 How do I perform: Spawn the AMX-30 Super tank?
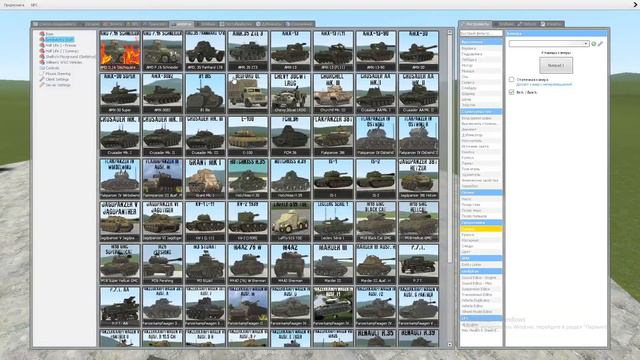(120, 93)
